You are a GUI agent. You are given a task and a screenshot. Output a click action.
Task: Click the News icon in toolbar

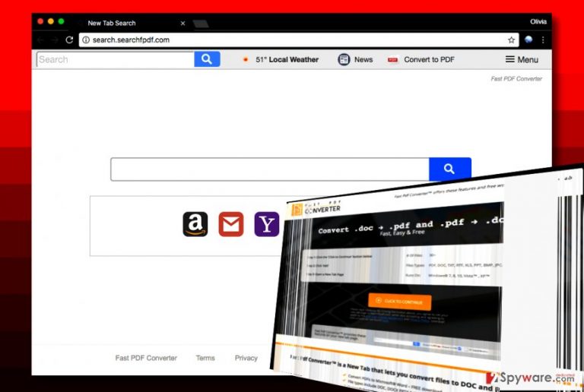pos(344,59)
